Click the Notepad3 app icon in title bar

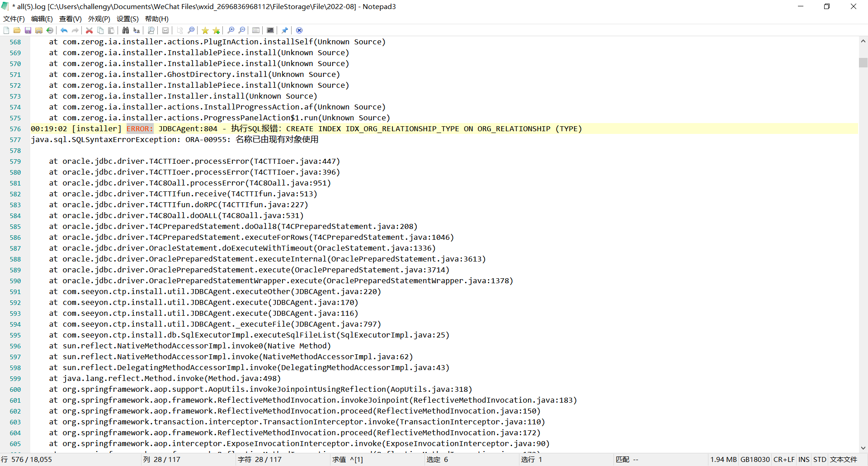(x=5, y=6)
